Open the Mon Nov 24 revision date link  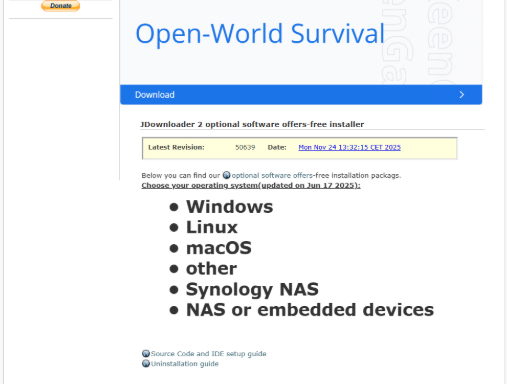coord(349,147)
